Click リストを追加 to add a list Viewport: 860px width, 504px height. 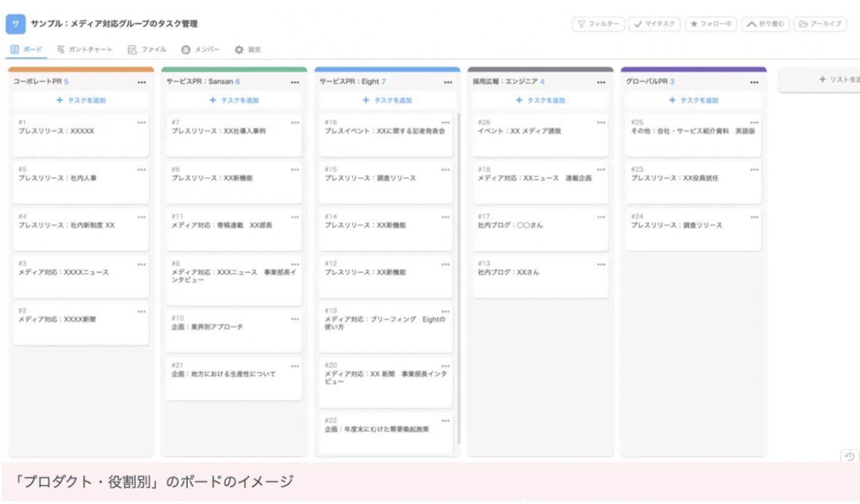pyautogui.click(x=819, y=80)
